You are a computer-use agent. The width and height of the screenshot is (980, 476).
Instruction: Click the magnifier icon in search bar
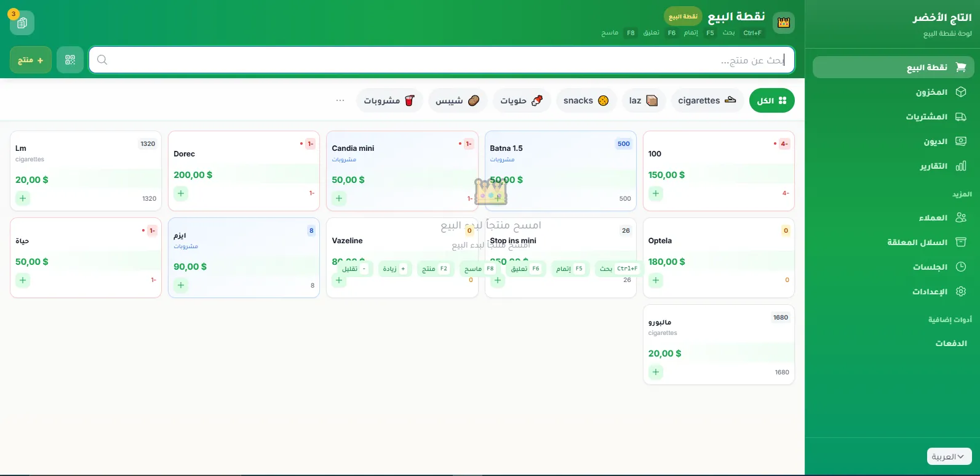click(102, 60)
